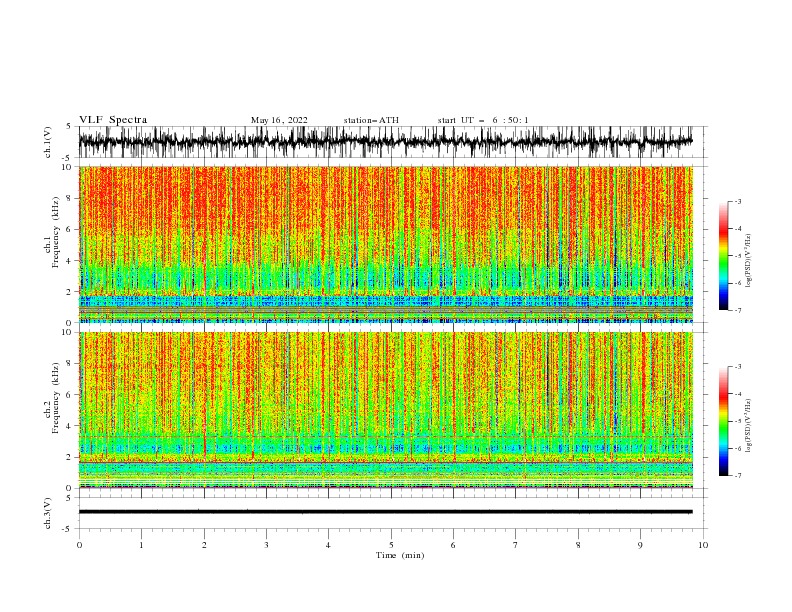Click the ch.3(V) axis label
Image resolution: width=792 pixels, height=612 pixels.
tap(48, 513)
